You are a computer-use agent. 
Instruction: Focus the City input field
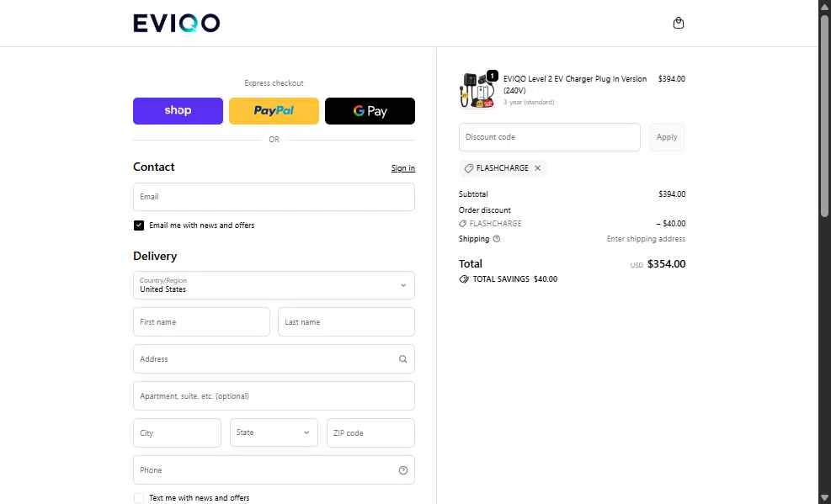coord(177,433)
